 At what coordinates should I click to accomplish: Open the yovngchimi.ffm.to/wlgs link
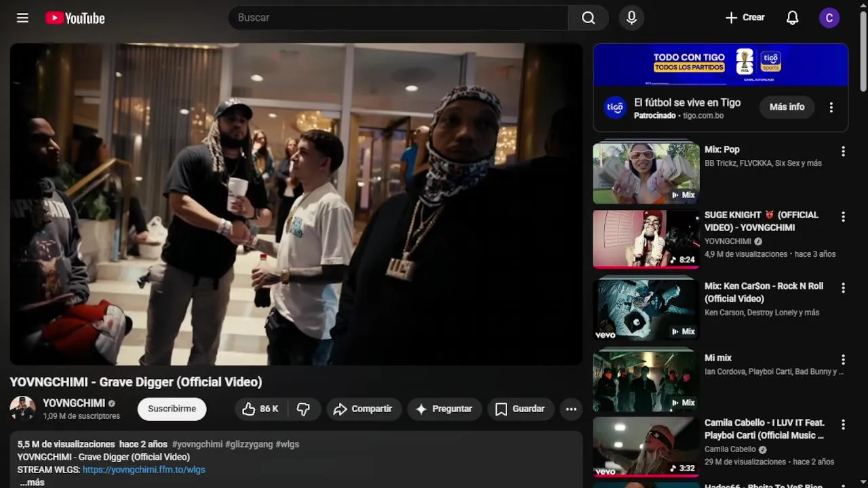tap(144, 469)
